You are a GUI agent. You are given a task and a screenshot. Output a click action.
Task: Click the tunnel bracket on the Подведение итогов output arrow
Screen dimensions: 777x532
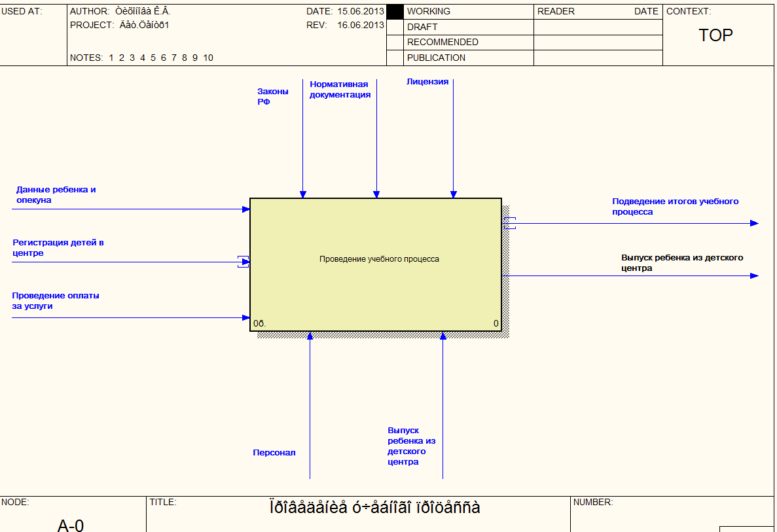(510, 223)
